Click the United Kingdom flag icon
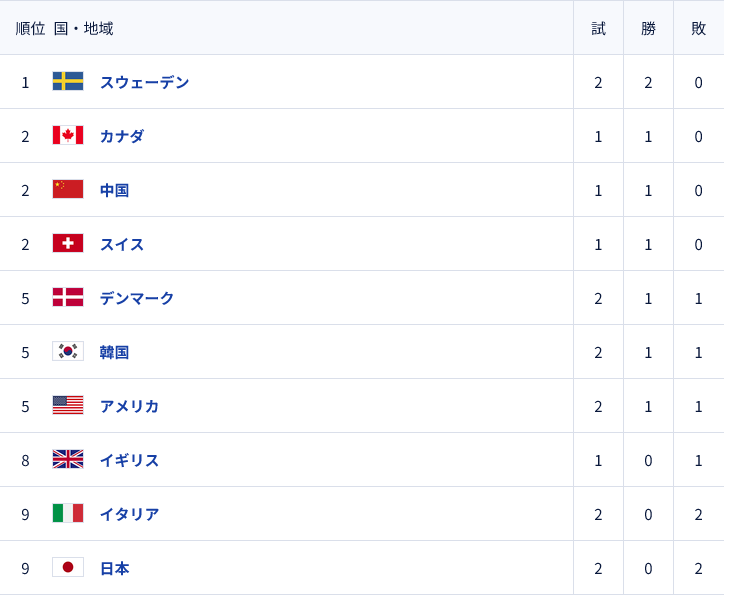The height and width of the screenshot is (600, 736). pos(68,459)
